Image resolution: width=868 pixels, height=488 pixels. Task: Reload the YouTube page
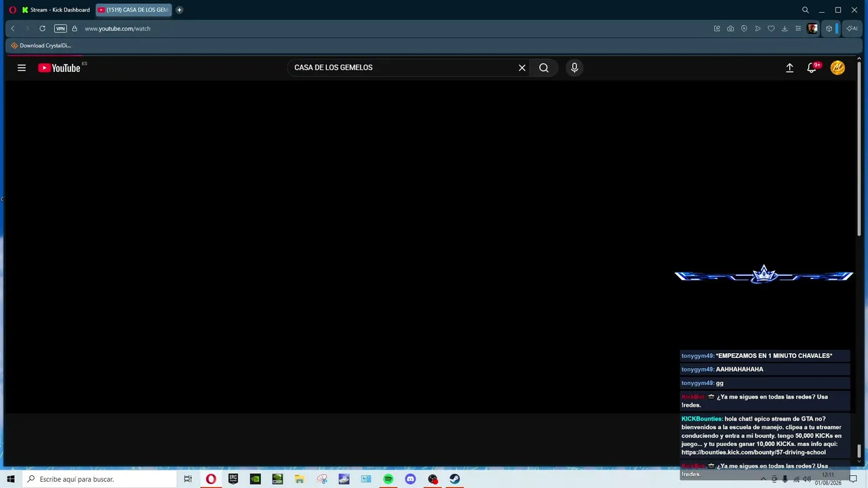42,28
